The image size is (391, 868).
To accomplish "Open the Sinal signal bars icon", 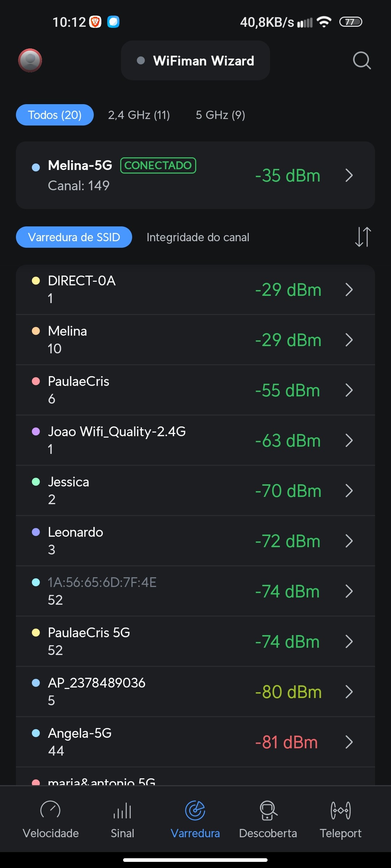I will pyautogui.click(x=122, y=810).
